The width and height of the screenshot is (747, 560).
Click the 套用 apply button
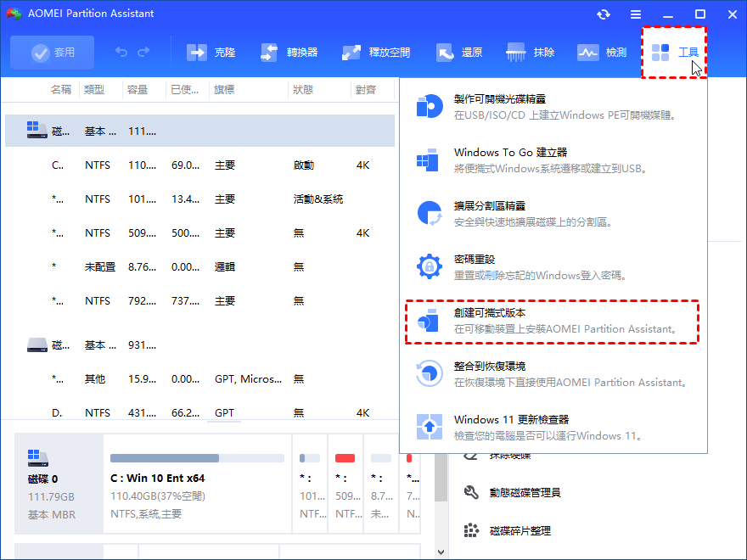coord(53,53)
